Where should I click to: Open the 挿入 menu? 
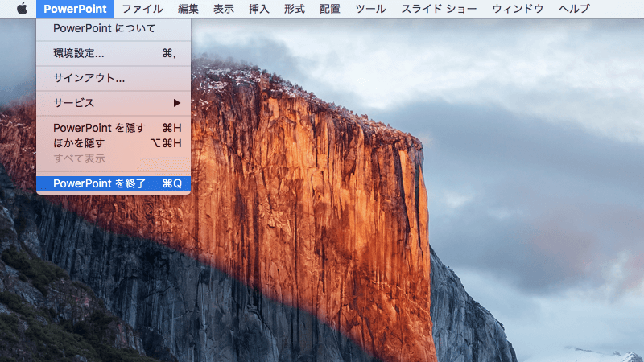pyautogui.click(x=258, y=9)
